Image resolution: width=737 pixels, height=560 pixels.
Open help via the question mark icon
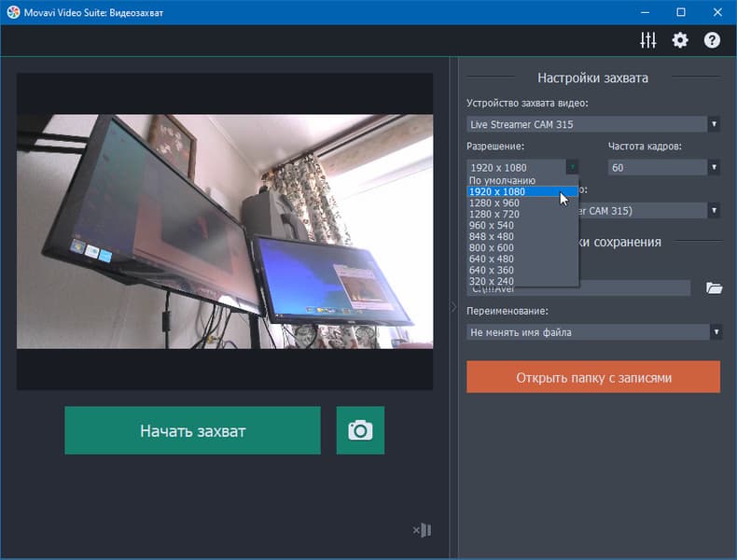tap(712, 40)
